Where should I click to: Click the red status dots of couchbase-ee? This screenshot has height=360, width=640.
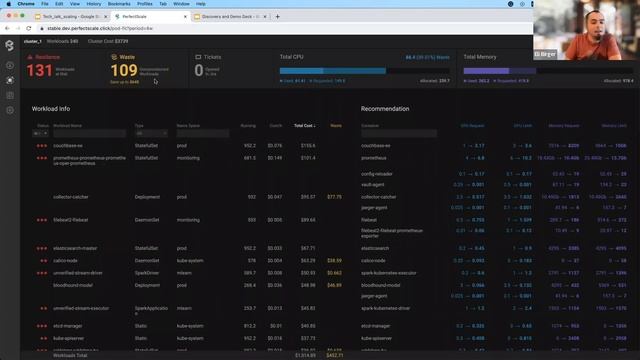[42, 146]
